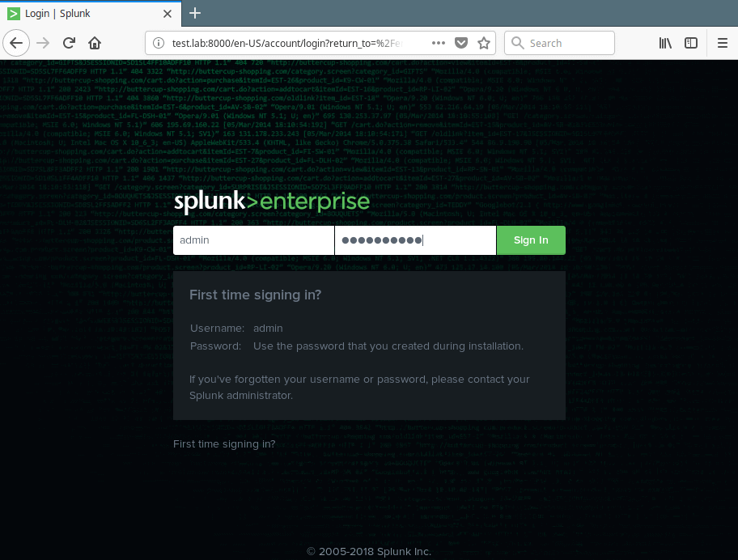Bookmark this page with the star
Image resolution: width=738 pixels, height=560 pixels.
[x=483, y=43]
